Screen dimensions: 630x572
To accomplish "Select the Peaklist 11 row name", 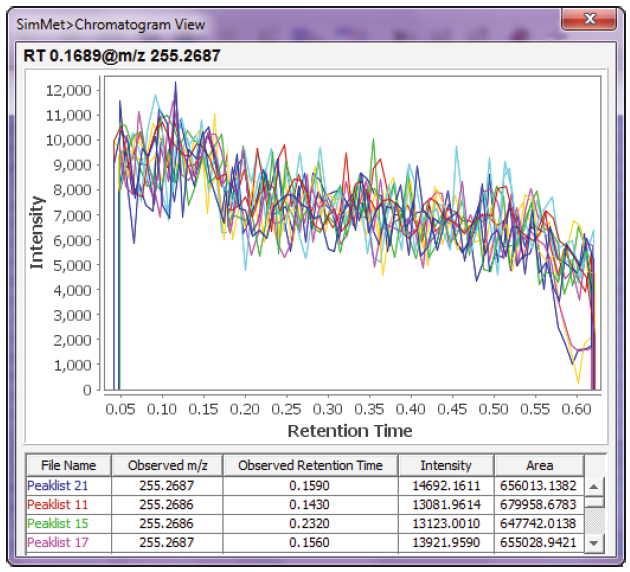I will [x=57, y=505].
